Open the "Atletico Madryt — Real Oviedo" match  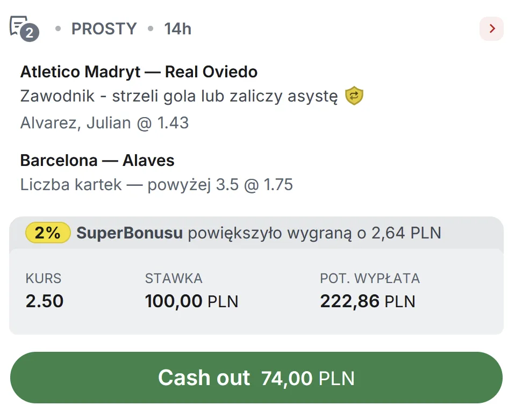tap(139, 72)
